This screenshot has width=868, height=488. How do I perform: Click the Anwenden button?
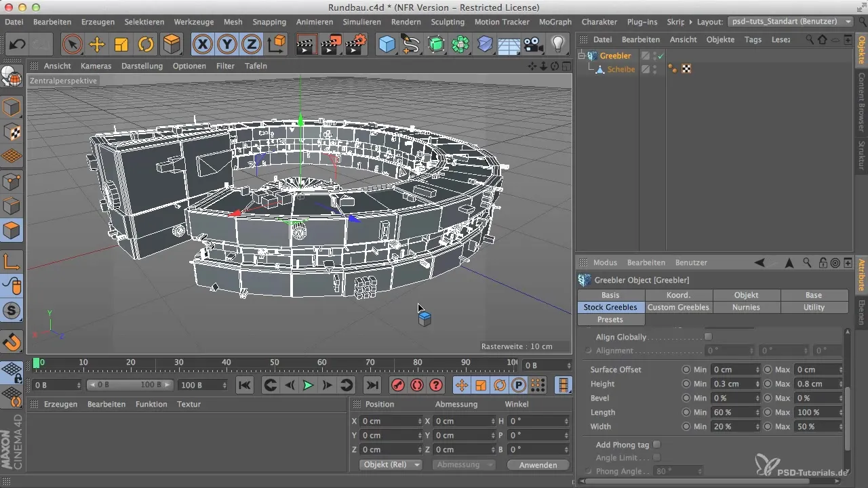click(538, 465)
